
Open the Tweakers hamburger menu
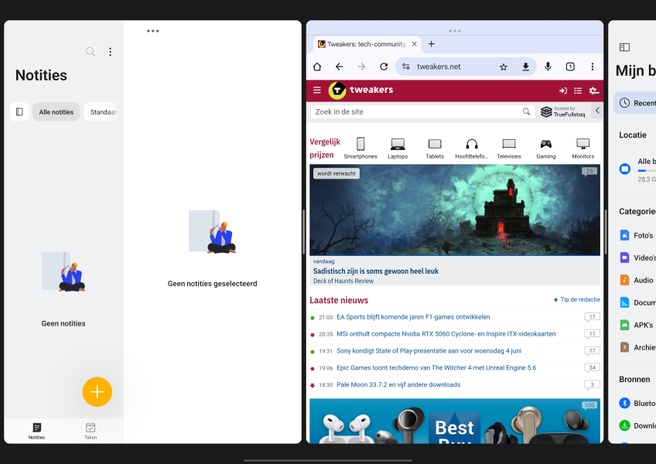pos(317,90)
